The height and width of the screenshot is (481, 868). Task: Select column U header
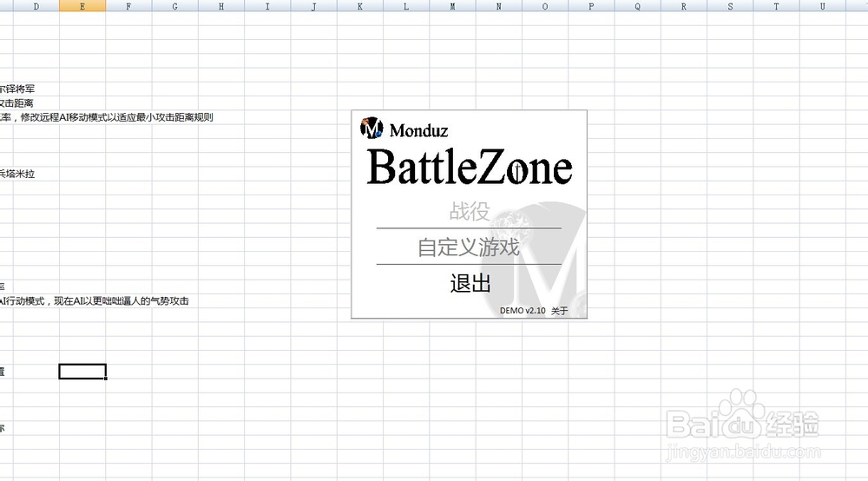[823, 6]
